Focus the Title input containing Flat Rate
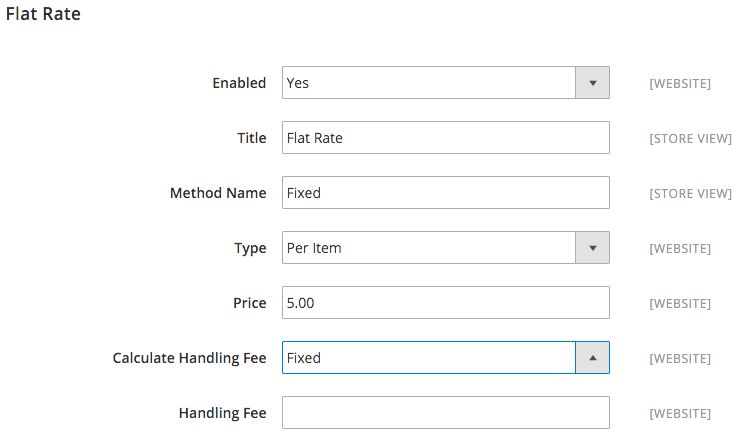747x439 pixels. coord(445,138)
